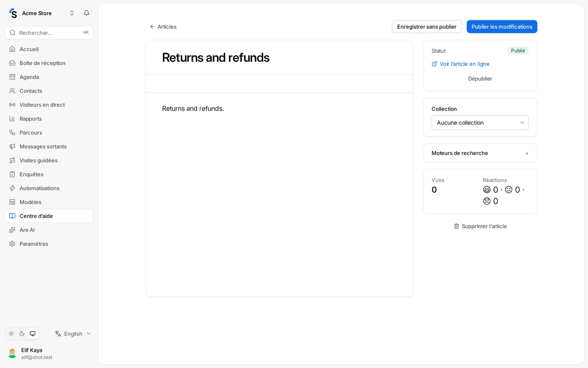Image resolution: width=588 pixels, height=368 pixels.
Task: Open the English language dropdown
Action: coord(73,334)
